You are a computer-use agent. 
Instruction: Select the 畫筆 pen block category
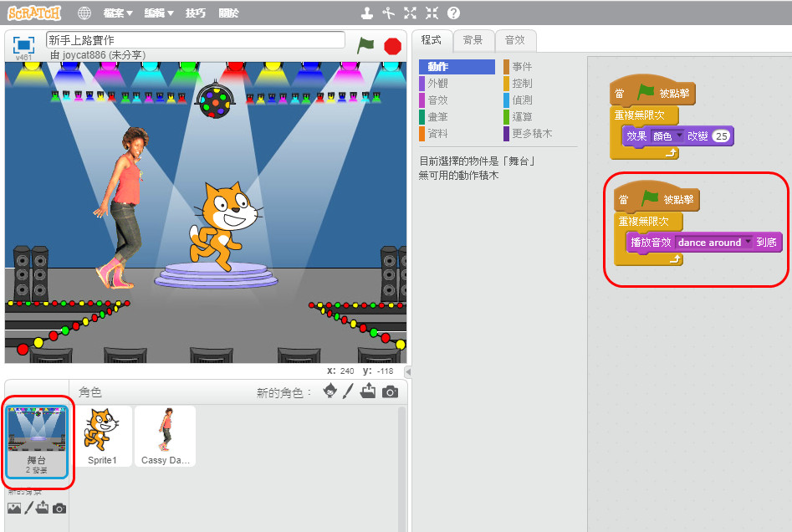coord(457,117)
